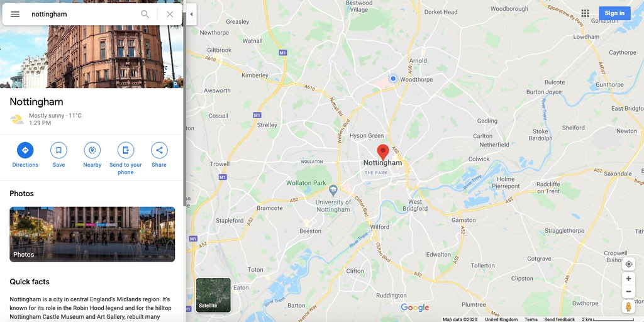Get Directions to Nottingham
This screenshot has height=322, width=644.
click(x=25, y=155)
